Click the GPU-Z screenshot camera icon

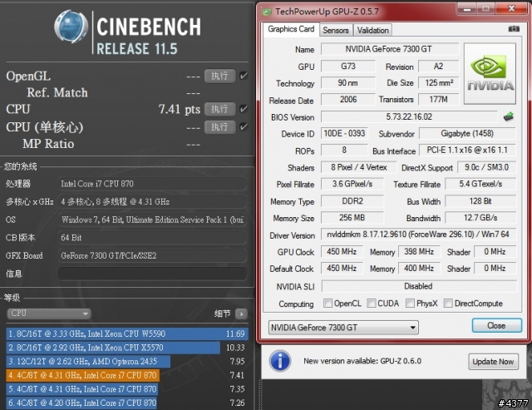(x=514, y=29)
